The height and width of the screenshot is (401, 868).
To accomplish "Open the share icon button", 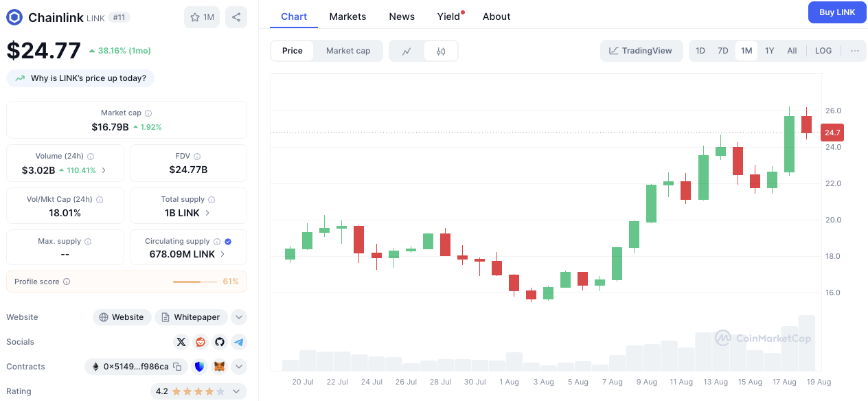I will pos(236,17).
